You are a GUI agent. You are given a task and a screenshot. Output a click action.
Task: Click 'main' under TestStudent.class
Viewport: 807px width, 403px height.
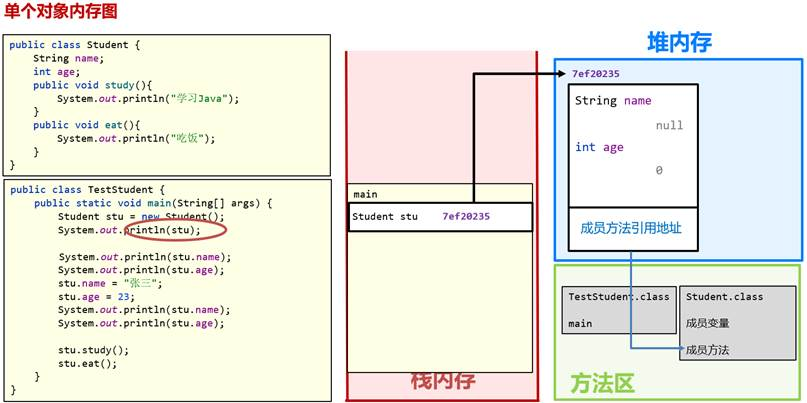(580, 324)
